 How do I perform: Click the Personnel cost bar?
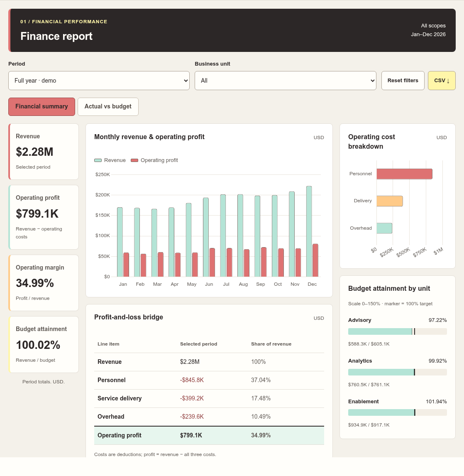(404, 174)
